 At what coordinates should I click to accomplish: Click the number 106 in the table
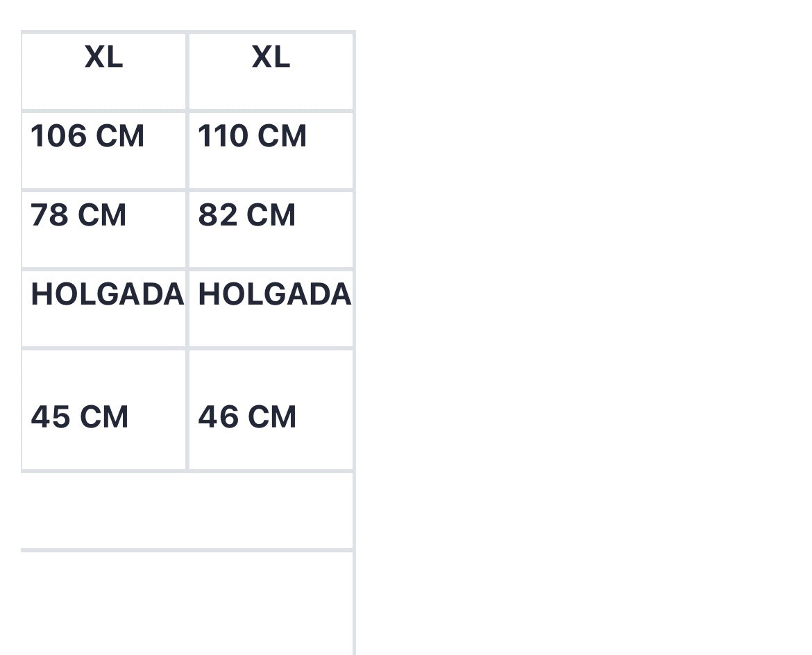58,136
